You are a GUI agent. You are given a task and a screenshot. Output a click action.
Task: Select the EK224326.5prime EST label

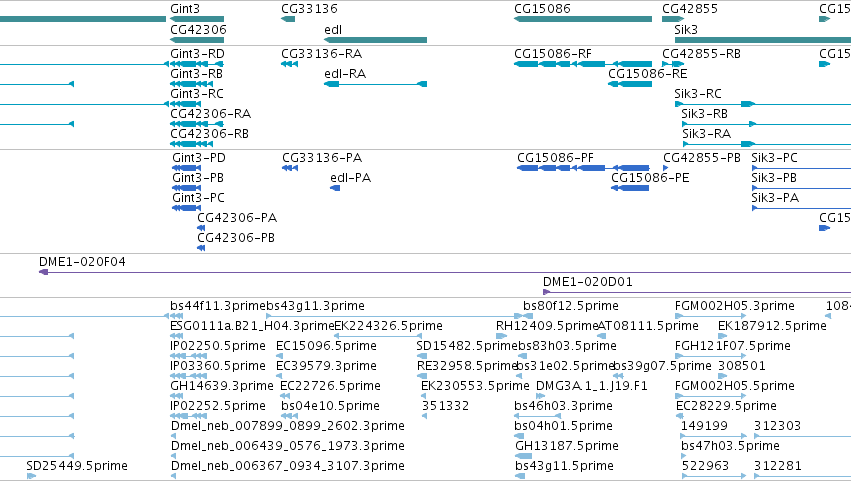tap(389, 326)
